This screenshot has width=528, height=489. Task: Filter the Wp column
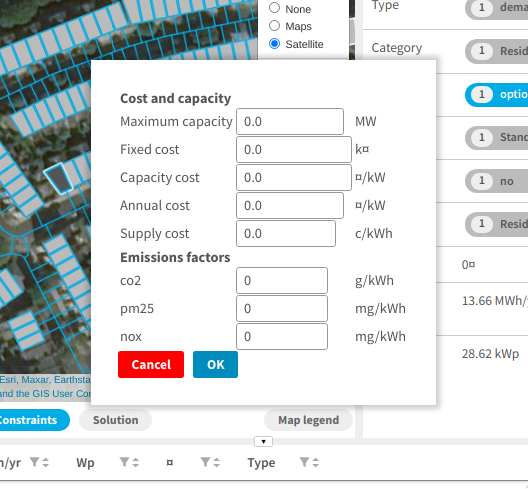click(x=124, y=462)
